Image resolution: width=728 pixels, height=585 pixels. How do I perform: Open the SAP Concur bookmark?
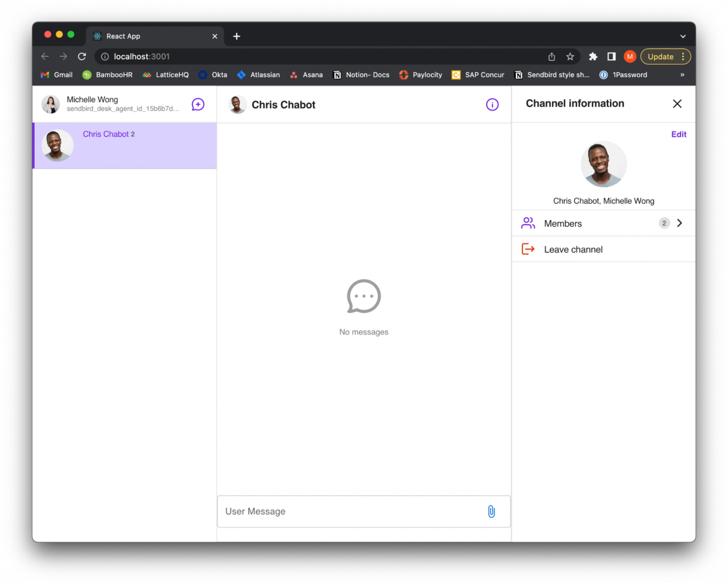(478, 75)
